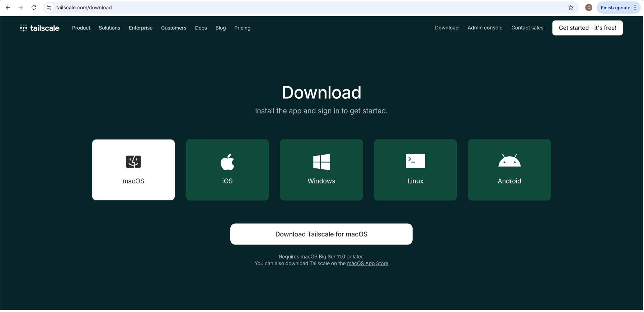Open the Product menu
Screen dimensions: 644x312
81,28
